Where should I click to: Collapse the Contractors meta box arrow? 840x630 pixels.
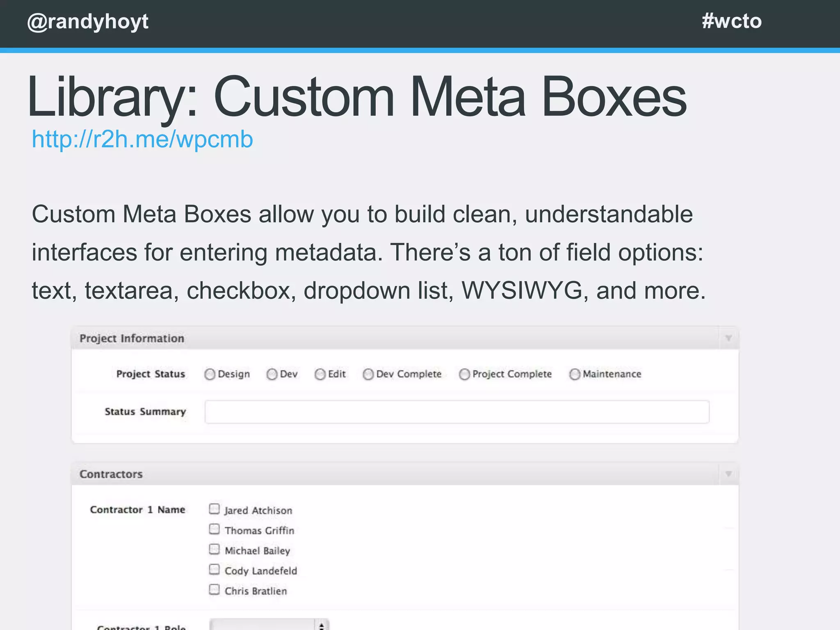point(728,474)
